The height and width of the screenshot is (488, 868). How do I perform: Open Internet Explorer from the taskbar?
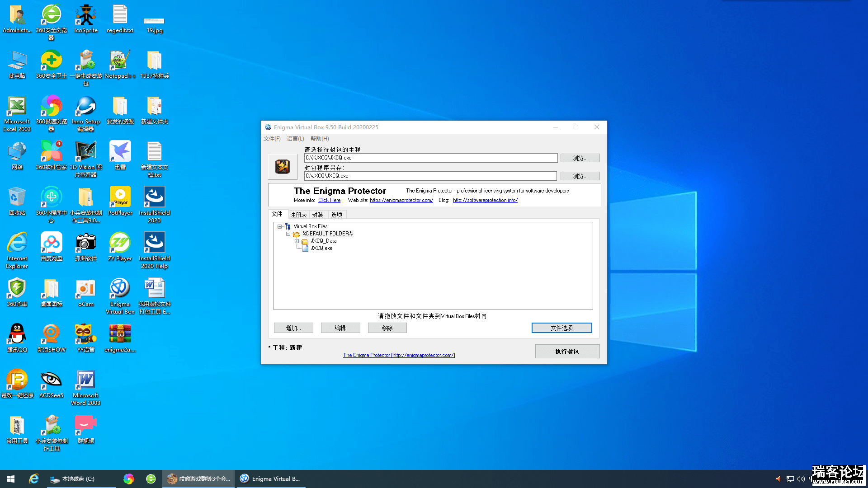pos(33,479)
